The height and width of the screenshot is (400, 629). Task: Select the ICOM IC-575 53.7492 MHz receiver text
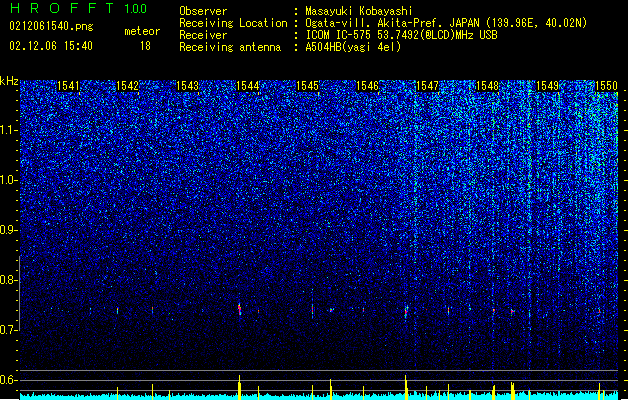click(401, 35)
